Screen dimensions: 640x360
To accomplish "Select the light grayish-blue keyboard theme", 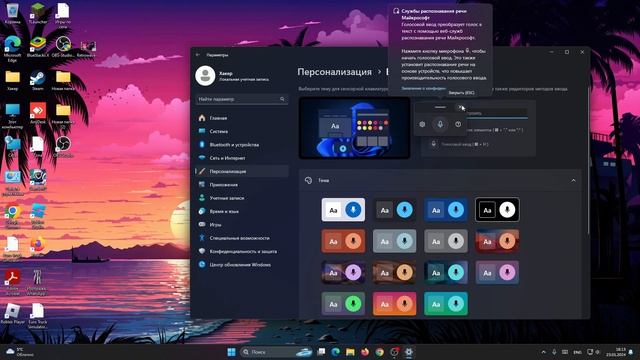I will tap(395, 241).
